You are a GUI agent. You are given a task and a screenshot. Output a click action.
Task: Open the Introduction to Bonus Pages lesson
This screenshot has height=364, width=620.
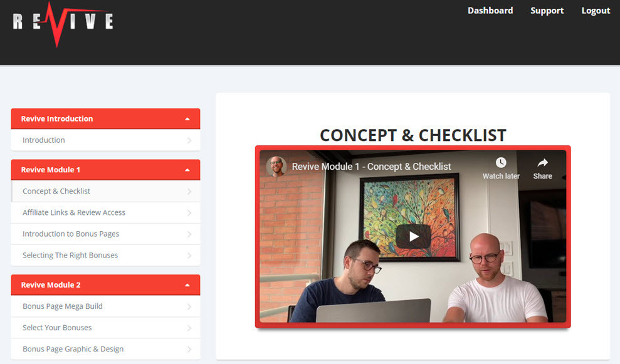click(105, 234)
